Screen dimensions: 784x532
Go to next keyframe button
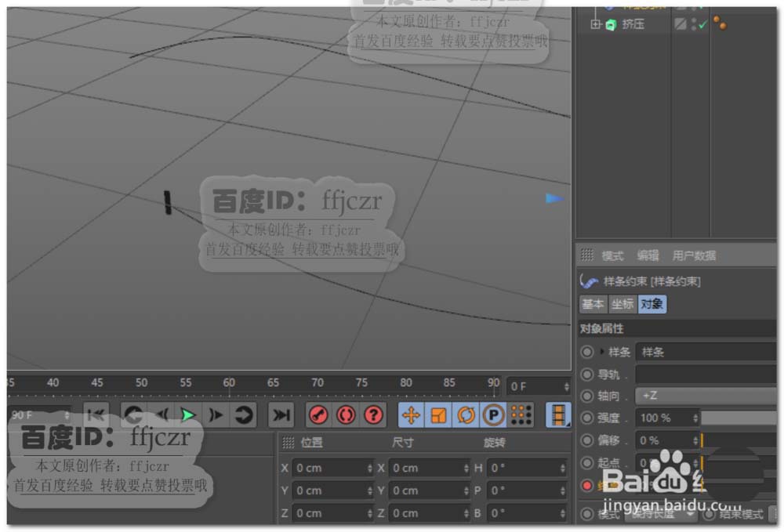(243, 414)
